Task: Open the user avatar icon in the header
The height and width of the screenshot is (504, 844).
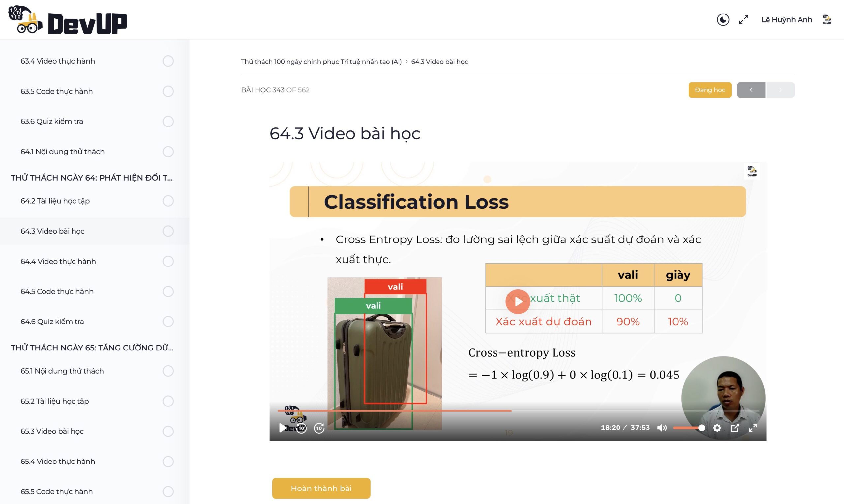Action: 827,20
